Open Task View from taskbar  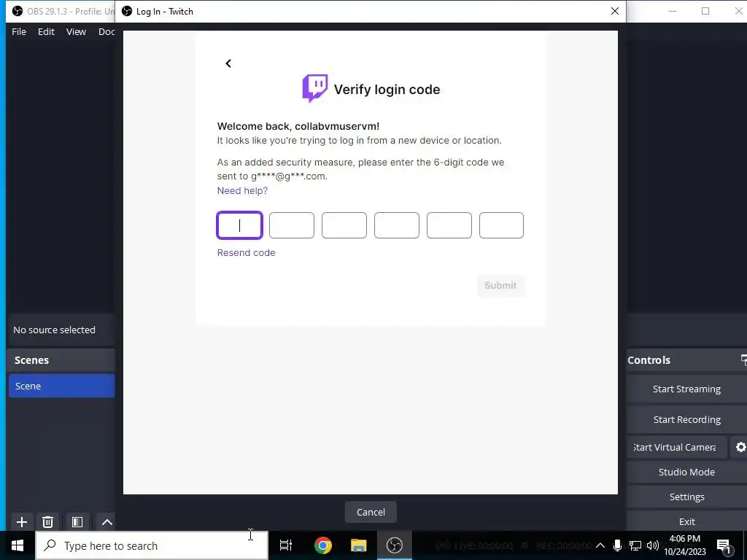click(286, 545)
